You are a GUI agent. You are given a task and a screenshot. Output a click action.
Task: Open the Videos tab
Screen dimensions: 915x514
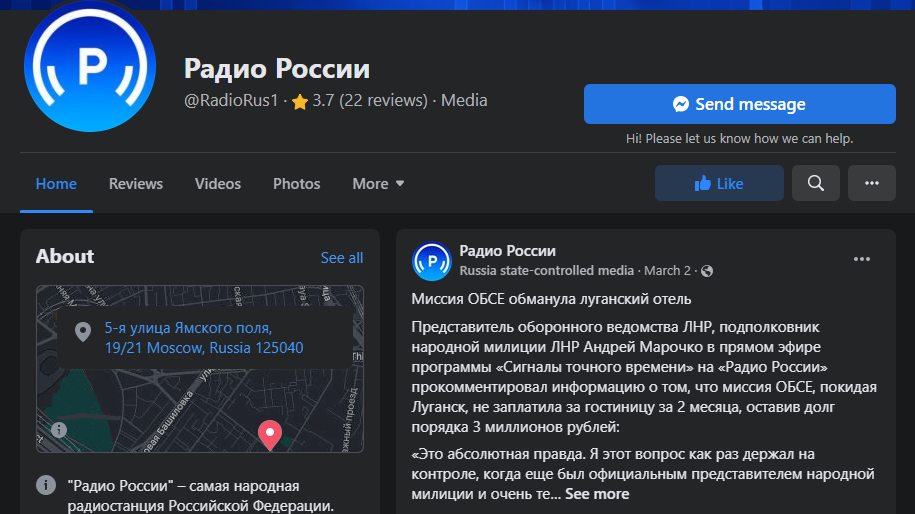tap(218, 184)
